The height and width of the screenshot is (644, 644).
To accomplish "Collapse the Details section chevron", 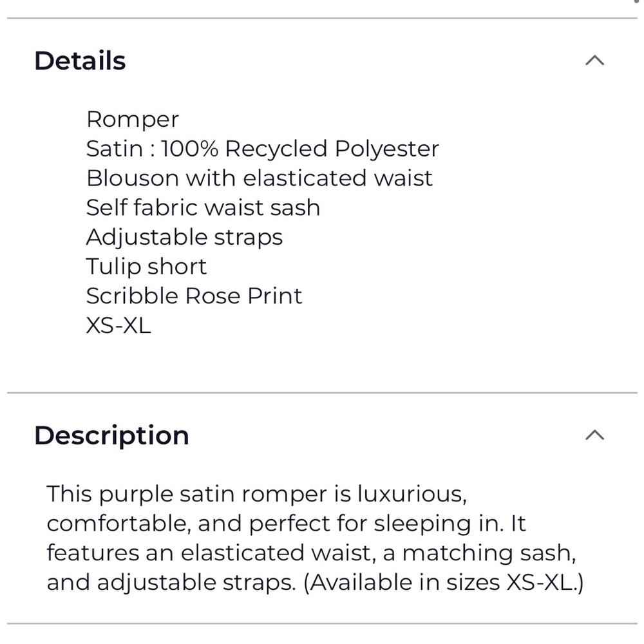I will pos(594,61).
